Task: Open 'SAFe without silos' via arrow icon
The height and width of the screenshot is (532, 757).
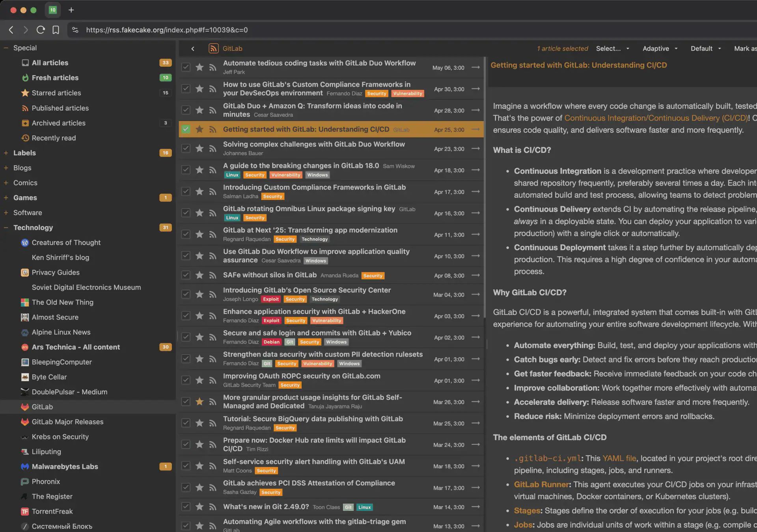Action: (475, 275)
